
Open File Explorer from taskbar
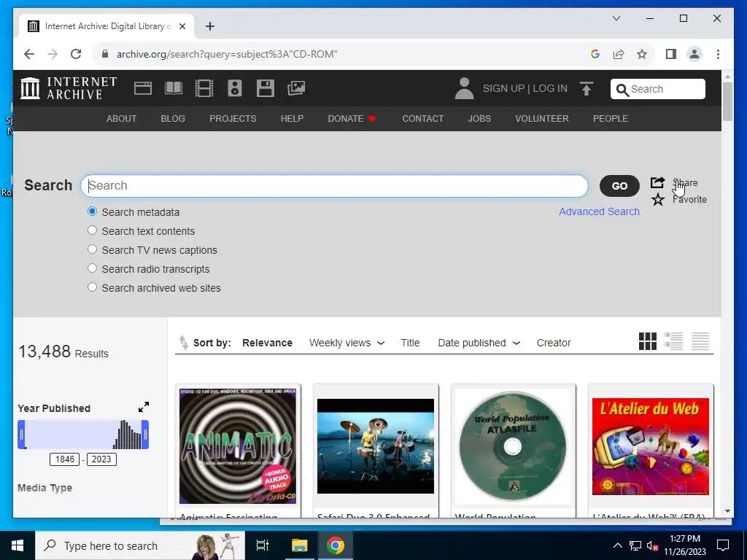click(x=300, y=545)
